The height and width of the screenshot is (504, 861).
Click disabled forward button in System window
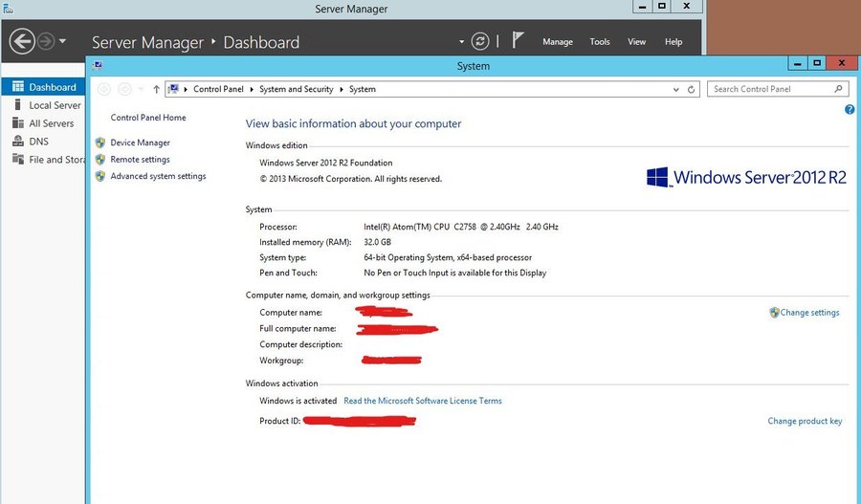tap(124, 89)
